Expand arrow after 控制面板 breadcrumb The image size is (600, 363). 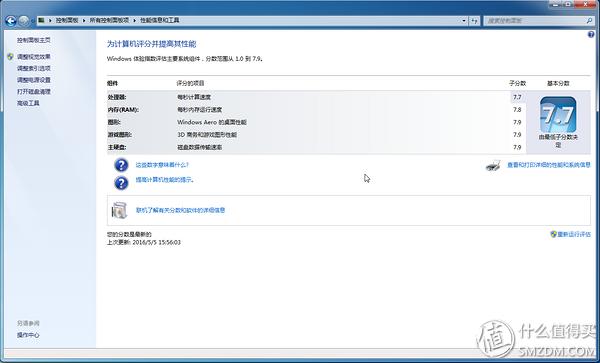(84, 20)
